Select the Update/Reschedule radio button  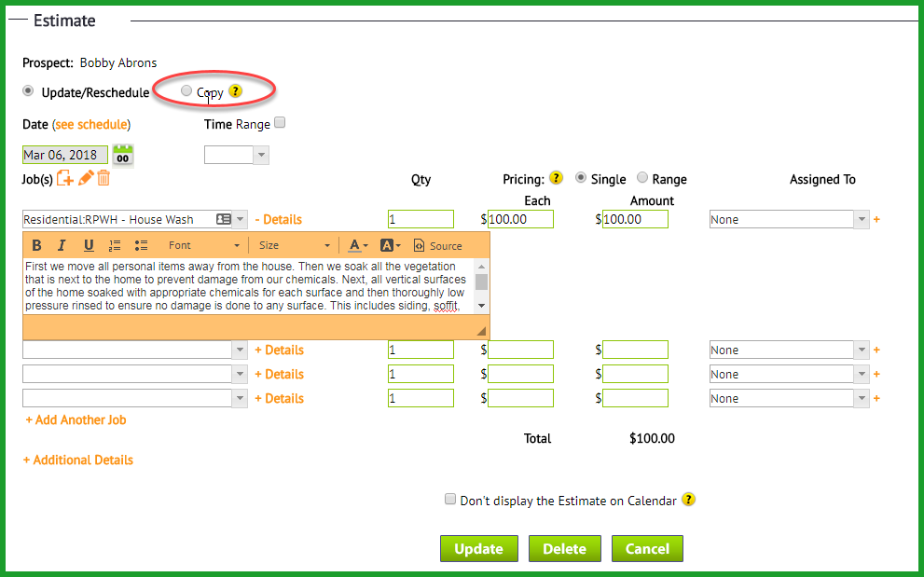pyautogui.click(x=28, y=91)
